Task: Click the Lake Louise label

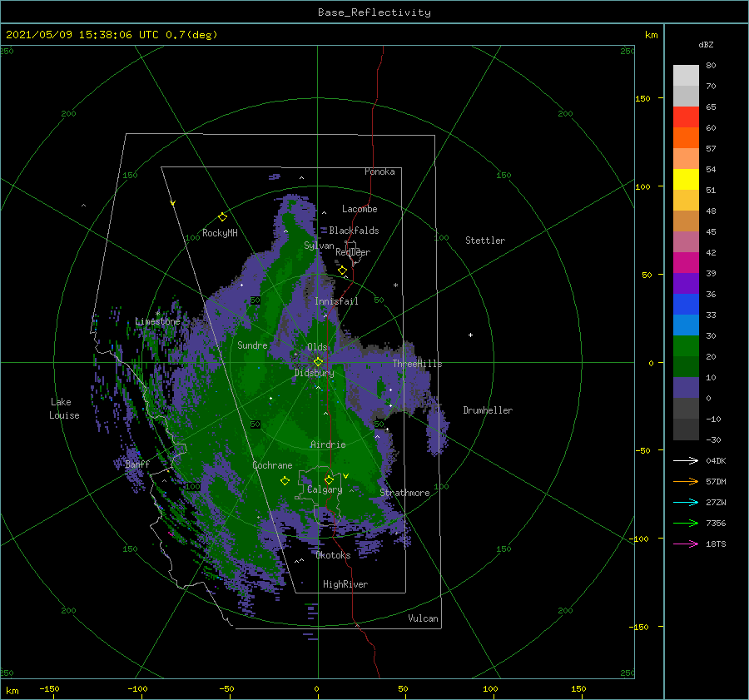Action: point(64,409)
